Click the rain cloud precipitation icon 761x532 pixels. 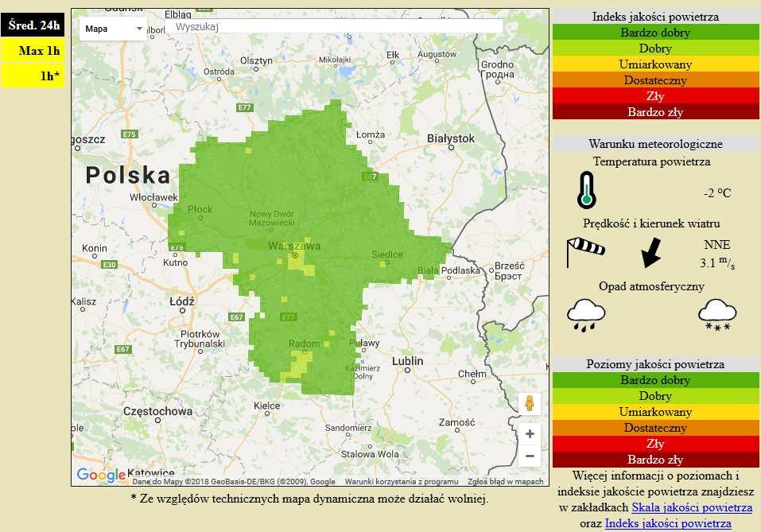point(586,315)
